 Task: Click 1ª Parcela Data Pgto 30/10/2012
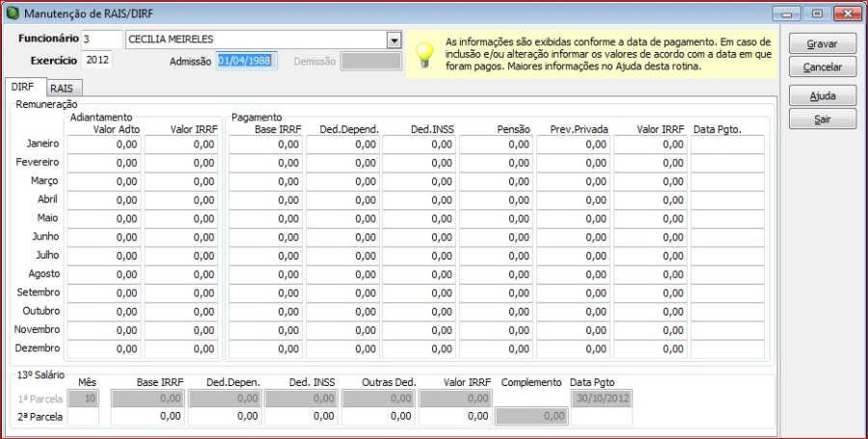point(601,398)
